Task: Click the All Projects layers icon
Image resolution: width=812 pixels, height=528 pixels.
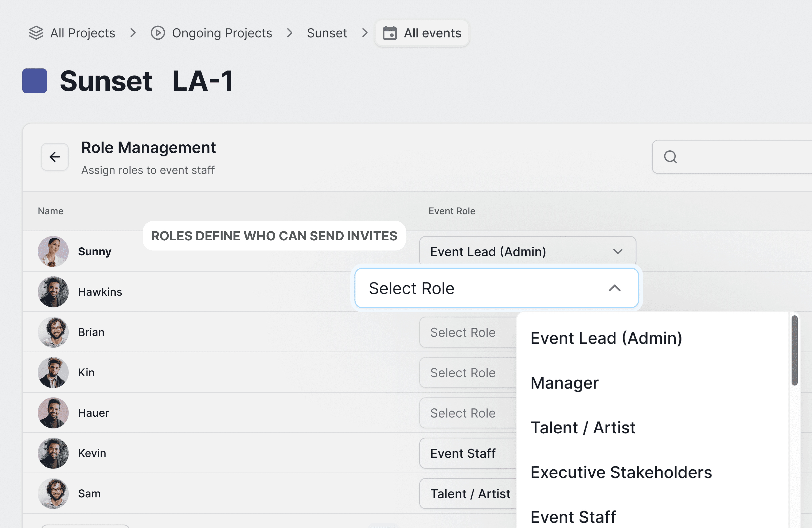Action: click(x=36, y=33)
